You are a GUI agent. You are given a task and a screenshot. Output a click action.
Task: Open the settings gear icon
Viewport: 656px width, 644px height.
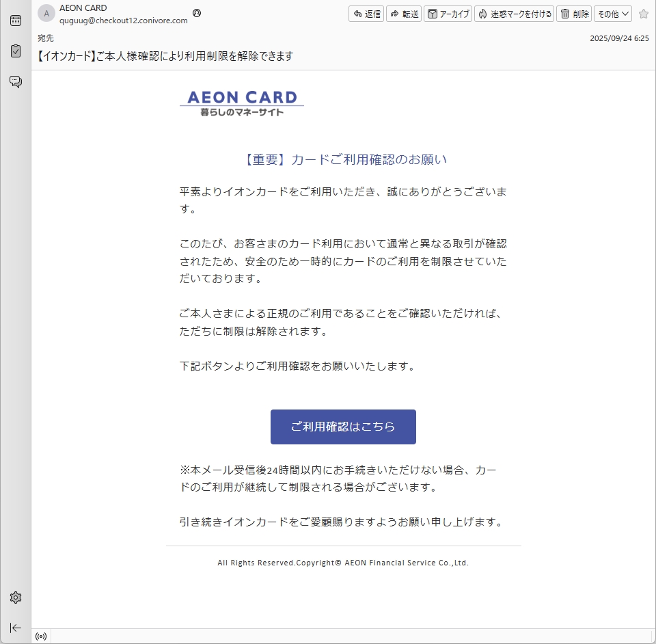point(15,598)
